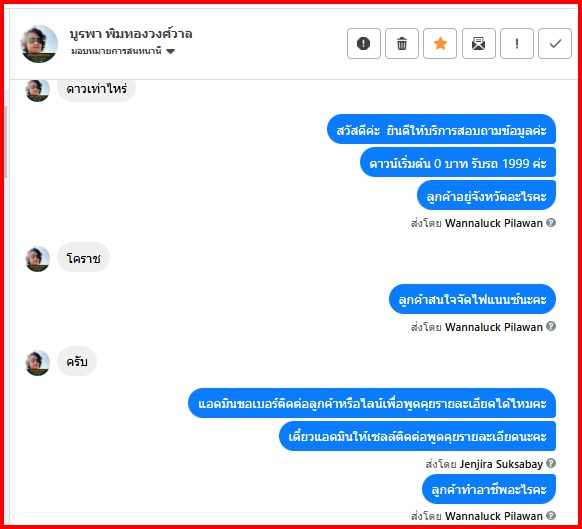
Task: Select the customer avatar beside ครับ message
Action: (37, 363)
